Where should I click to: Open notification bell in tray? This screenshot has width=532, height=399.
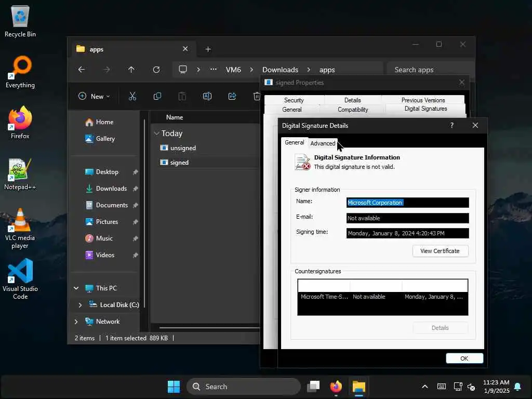(518, 387)
